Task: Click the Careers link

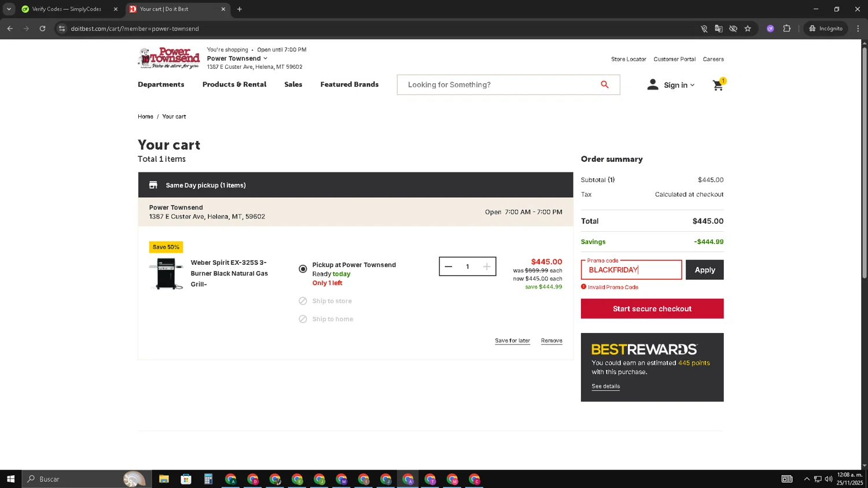Action: (713, 59)
